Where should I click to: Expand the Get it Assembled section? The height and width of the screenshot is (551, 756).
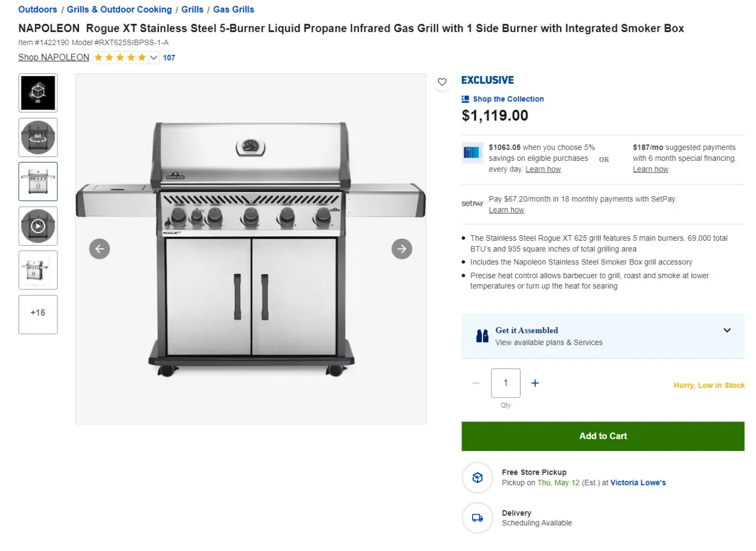[x=727, y=331]
